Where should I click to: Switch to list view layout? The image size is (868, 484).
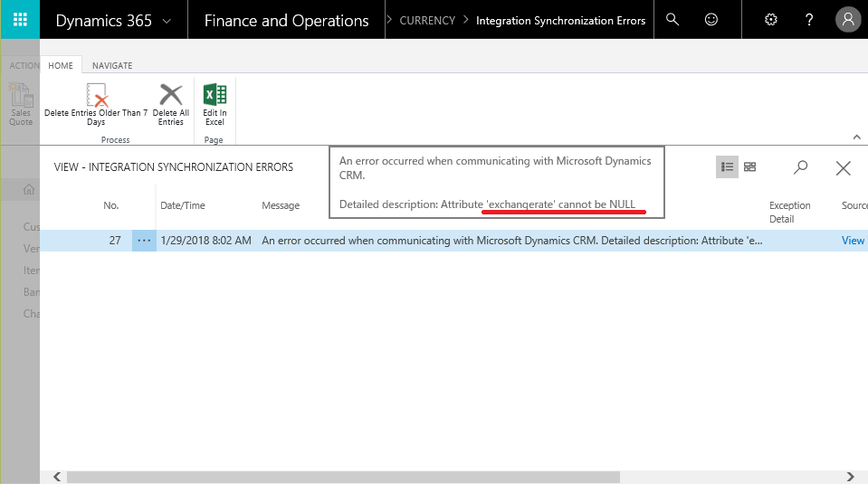727,167
